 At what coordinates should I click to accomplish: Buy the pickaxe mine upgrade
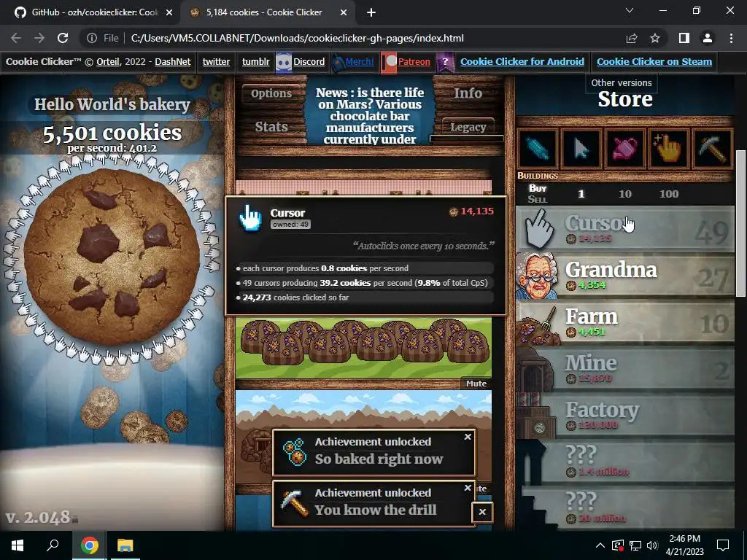[x=712, y=149]
